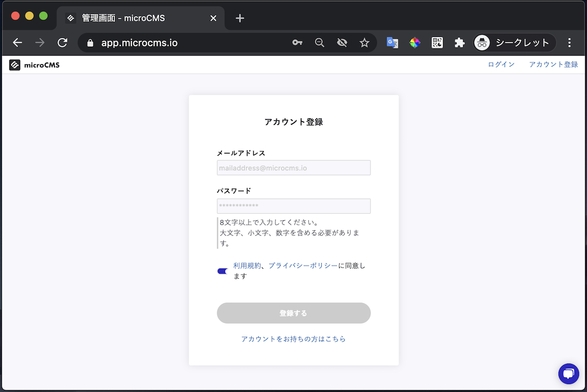Open the 利用規約 link

click(x=247, y=266)
